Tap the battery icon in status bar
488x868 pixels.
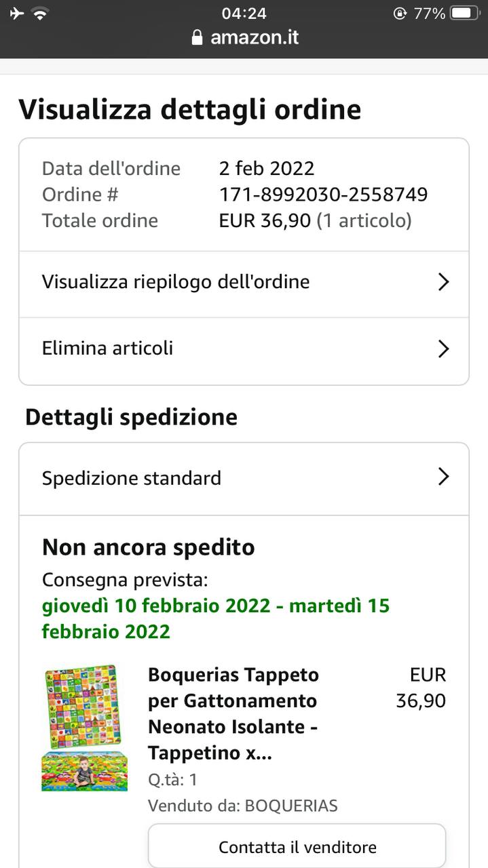[x=465, y=14]
